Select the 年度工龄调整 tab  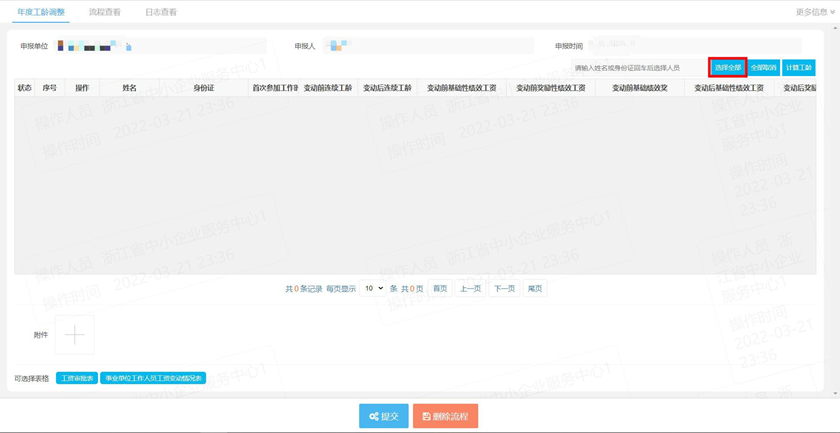click(x=41, y=12)
